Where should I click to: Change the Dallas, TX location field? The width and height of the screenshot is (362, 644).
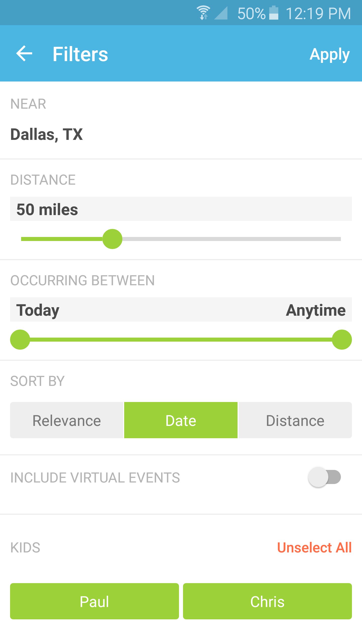pos(47,134)
